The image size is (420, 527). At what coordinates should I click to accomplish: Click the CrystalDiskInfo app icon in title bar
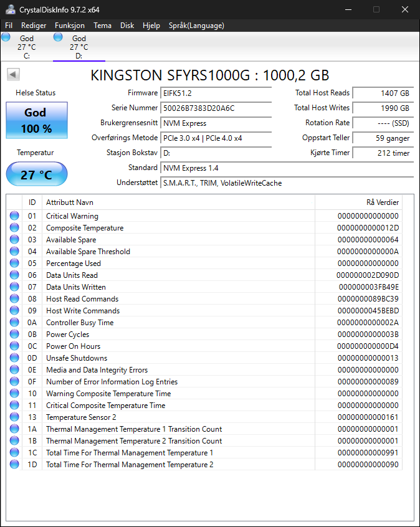coord(11,10)
